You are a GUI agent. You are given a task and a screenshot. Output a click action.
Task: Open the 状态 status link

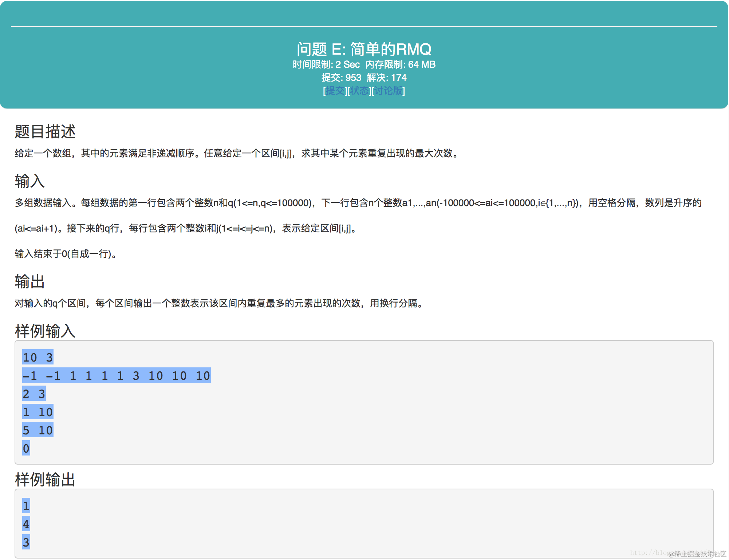pyautogui.click(x=359, y=91)
